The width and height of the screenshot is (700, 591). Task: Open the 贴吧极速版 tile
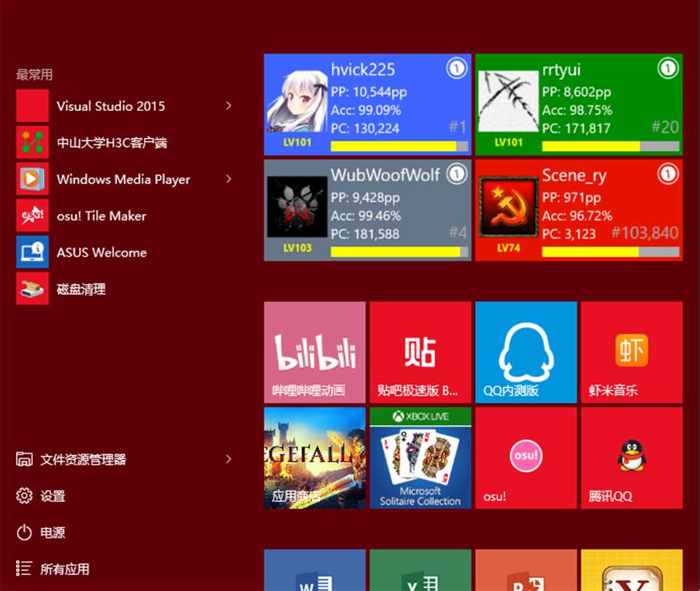click(420, 352)
